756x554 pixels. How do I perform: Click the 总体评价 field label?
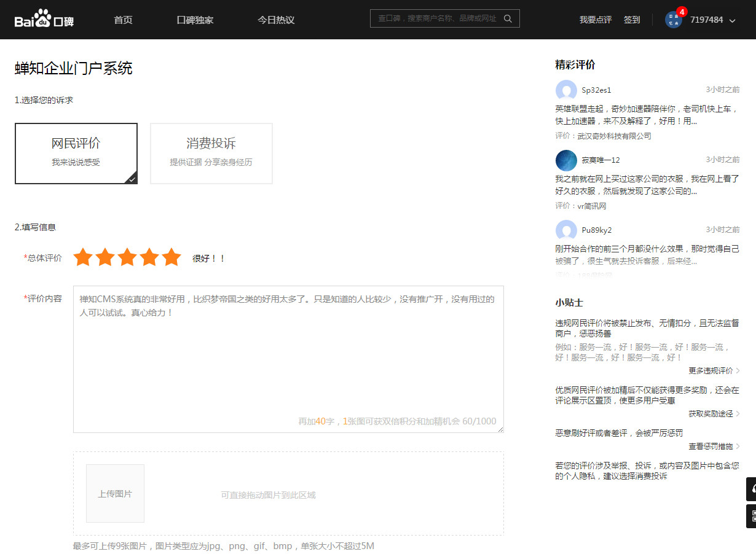click(x=43, y=258)
